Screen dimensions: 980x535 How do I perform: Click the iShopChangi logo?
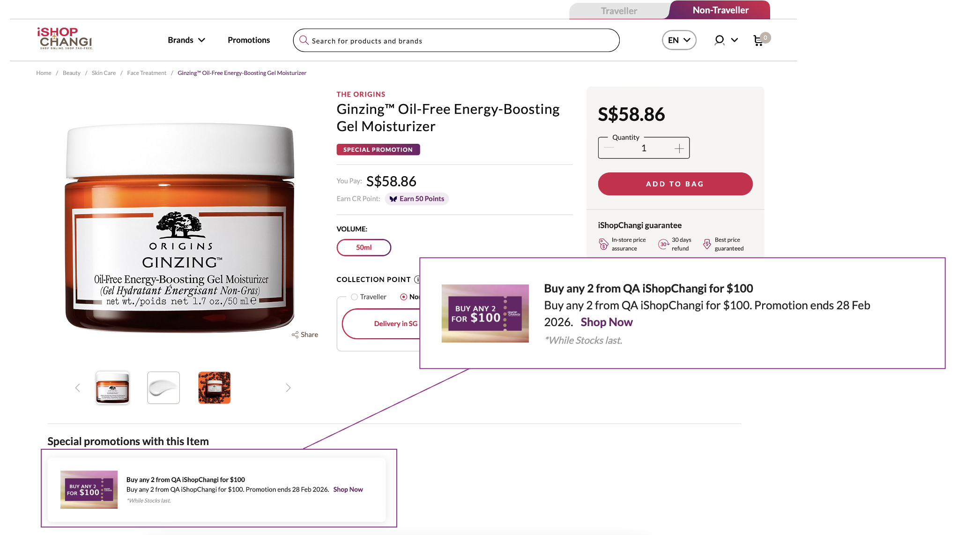click(x=65, y=38)
